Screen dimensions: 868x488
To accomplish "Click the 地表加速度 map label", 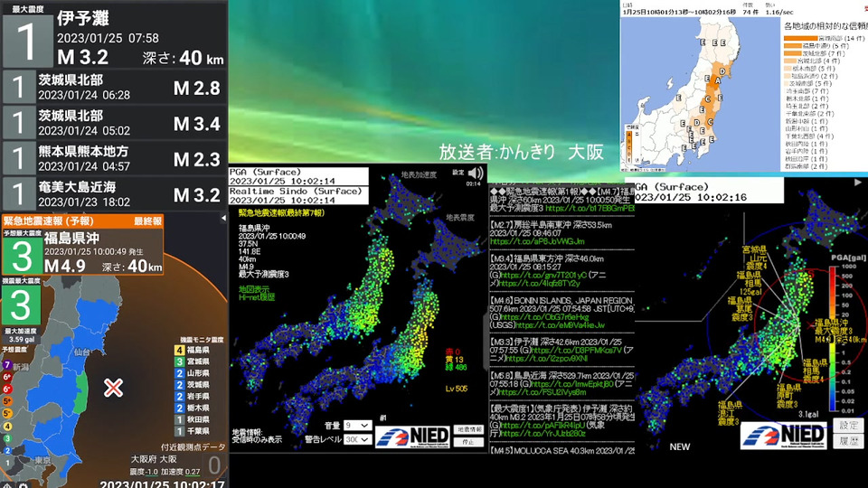I will click(419, 174).
